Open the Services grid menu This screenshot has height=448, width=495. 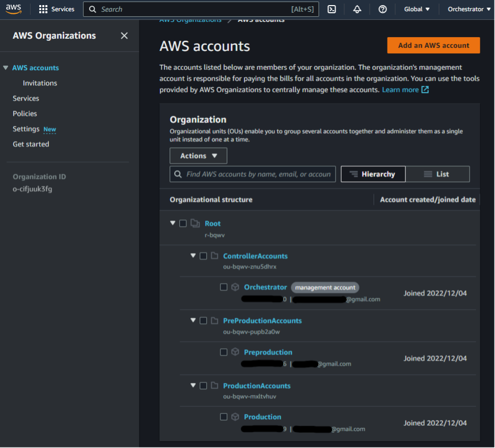pyautogui.click(x=43, y=9)
